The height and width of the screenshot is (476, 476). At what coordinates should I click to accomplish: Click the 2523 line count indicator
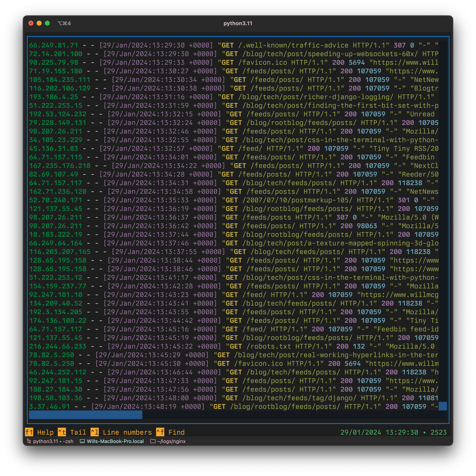pyautogui.click(x=438, y=432)
